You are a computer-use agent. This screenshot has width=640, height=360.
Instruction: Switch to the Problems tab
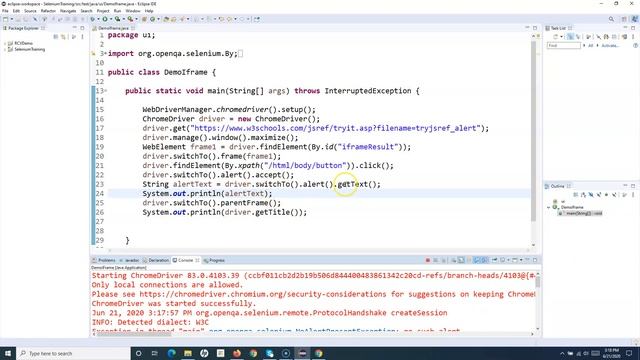104,260
